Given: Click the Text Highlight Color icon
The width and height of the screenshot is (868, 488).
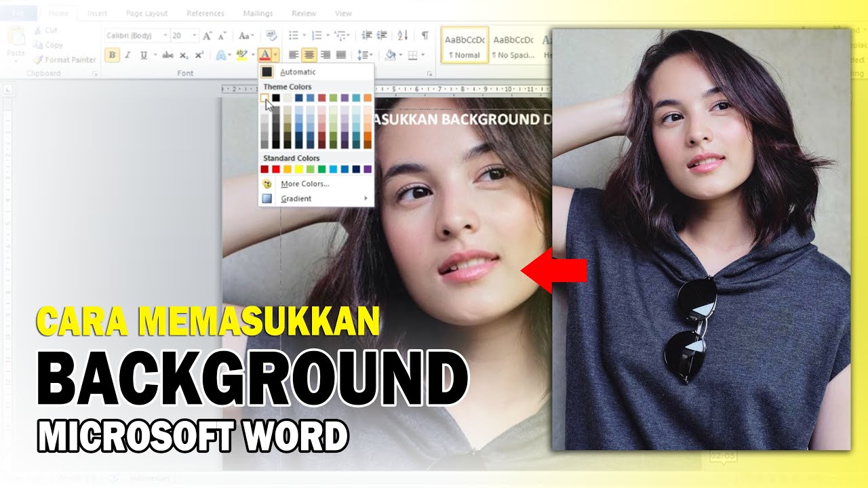Looking at the screenshot, I should coord(241,55).
